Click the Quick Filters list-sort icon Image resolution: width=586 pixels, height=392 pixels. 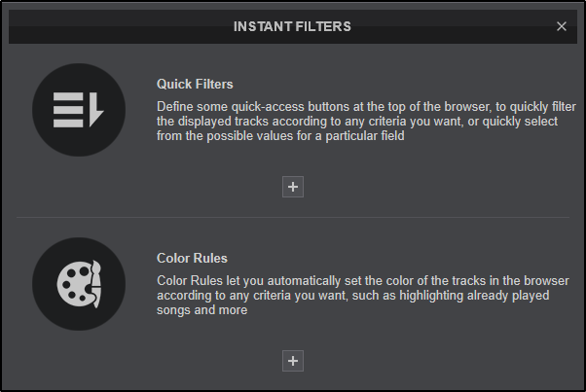(79, 109)
